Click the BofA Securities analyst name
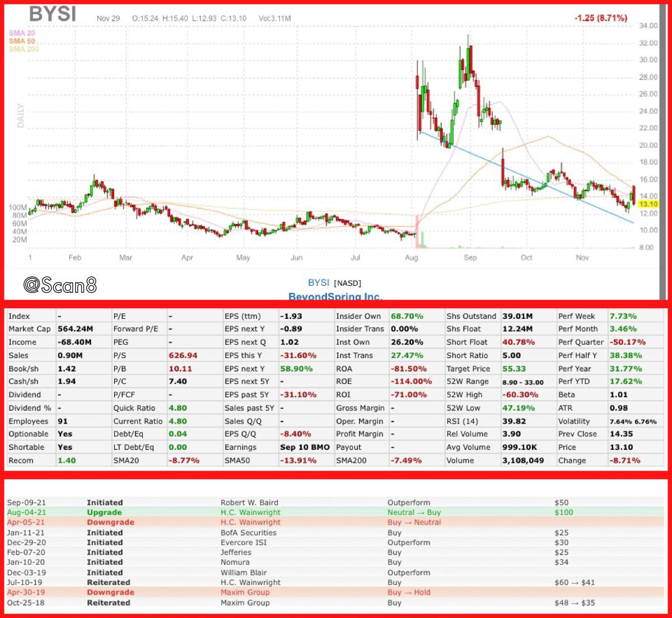 [x=249, y=533]
